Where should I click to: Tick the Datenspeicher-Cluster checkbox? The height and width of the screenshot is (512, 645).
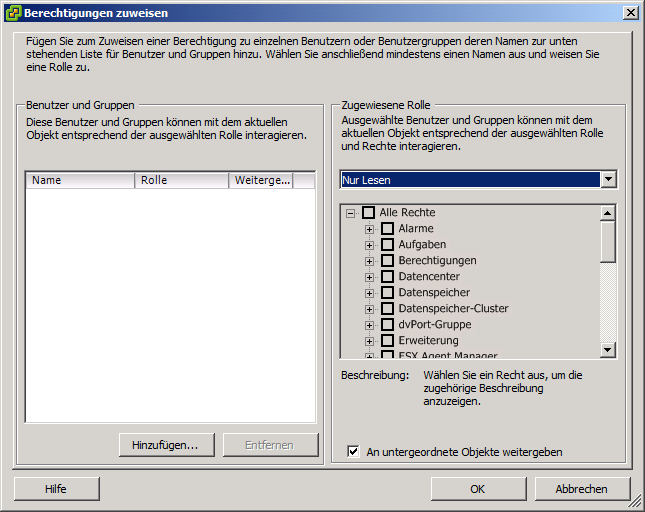tap(387, 308)
